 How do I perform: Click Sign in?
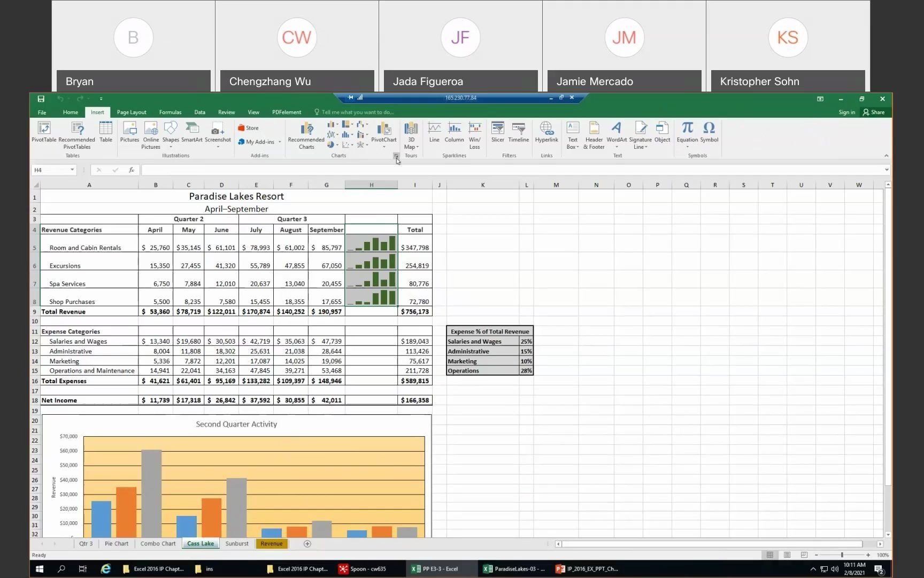pos(846,112)
